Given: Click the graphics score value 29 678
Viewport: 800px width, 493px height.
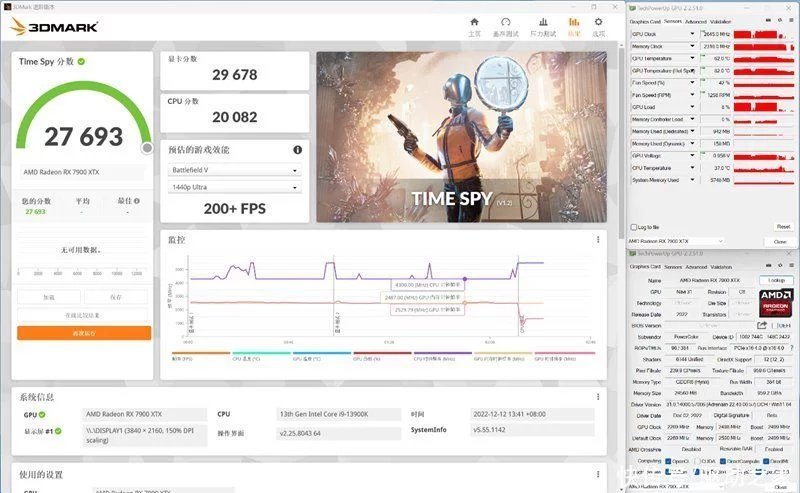Looking at the screenshot, I should click(x=235, y=75).
